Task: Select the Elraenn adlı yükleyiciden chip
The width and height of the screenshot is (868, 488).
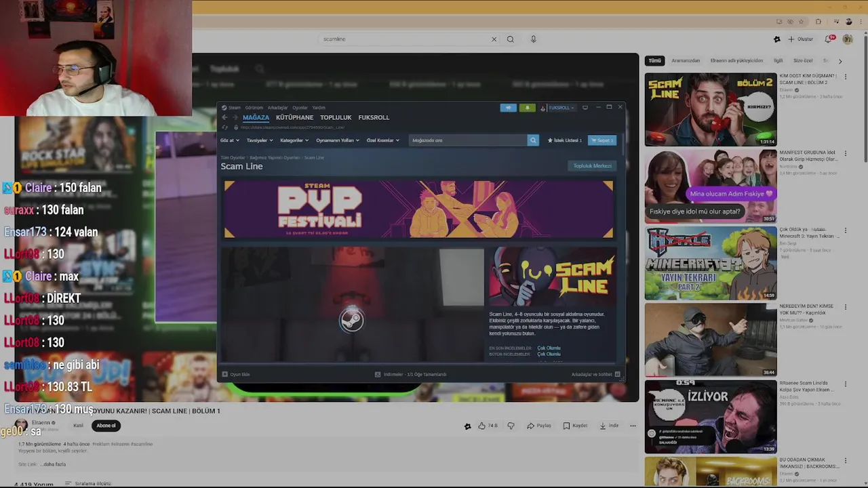Action: click(736, 60)
